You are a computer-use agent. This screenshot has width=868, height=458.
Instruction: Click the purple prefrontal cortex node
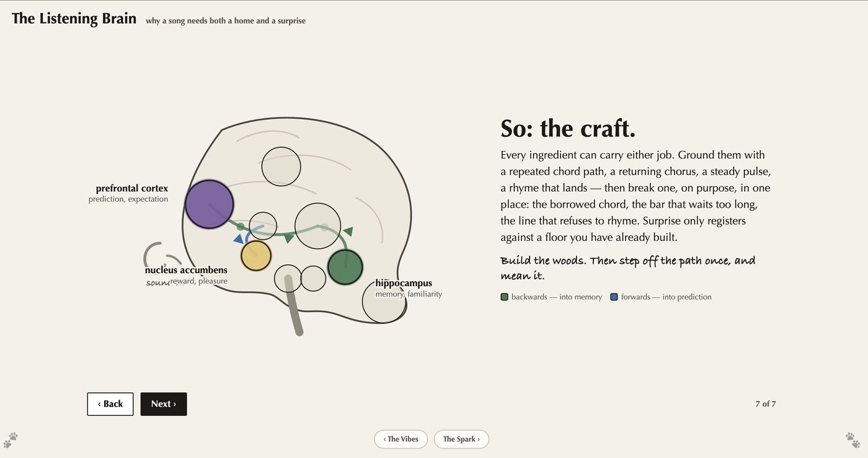click(210, 204)
